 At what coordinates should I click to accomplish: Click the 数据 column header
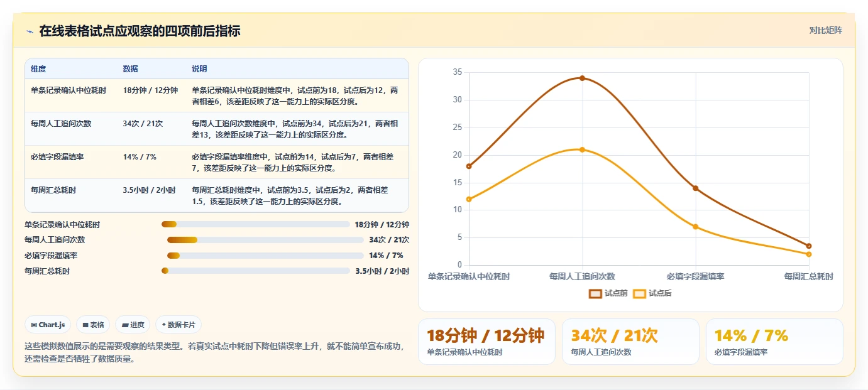(x=131, y=69)
